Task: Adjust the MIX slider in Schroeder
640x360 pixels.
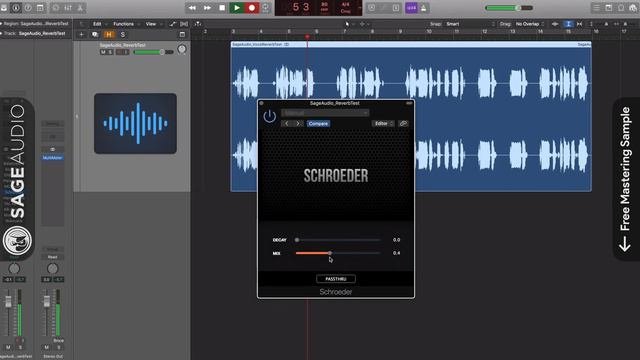Action: point(338,253)
